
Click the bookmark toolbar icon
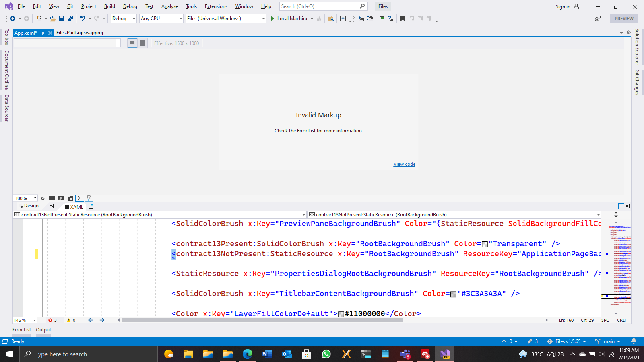402,19
